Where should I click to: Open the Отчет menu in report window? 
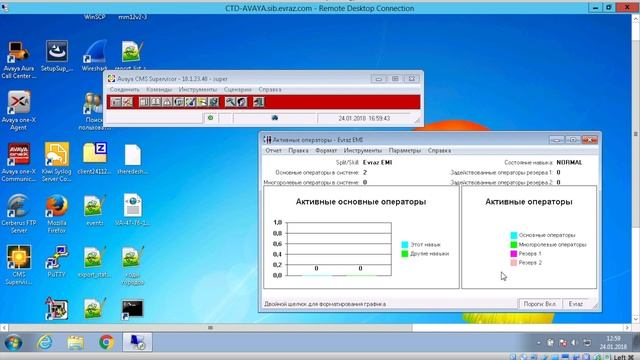pyautogui.click(x=273, y=151)
